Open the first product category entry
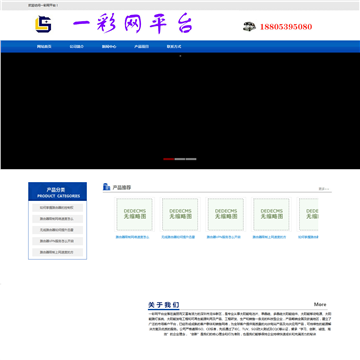The image size is (360, 360). [58, 208]
